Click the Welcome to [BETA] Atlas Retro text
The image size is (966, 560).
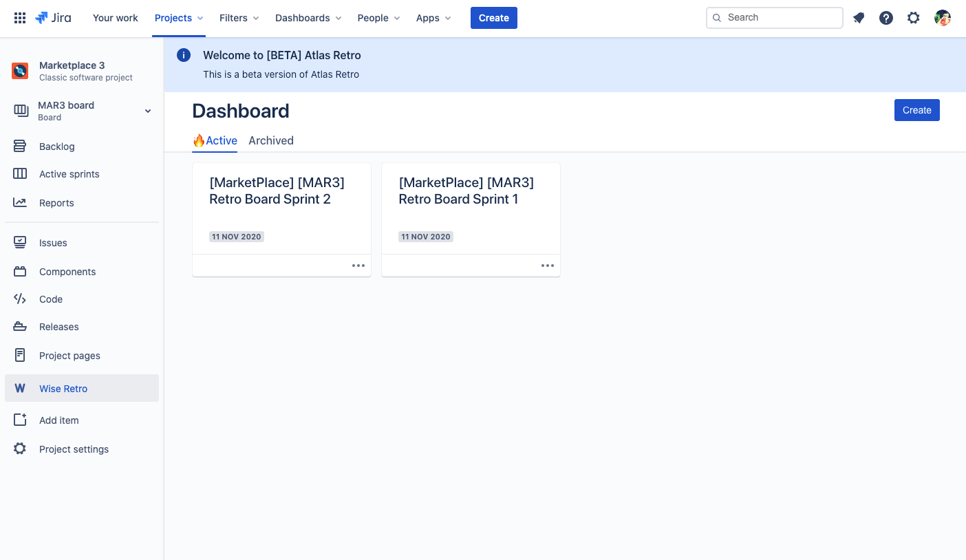pyautogui.click(x=282, y=55)
